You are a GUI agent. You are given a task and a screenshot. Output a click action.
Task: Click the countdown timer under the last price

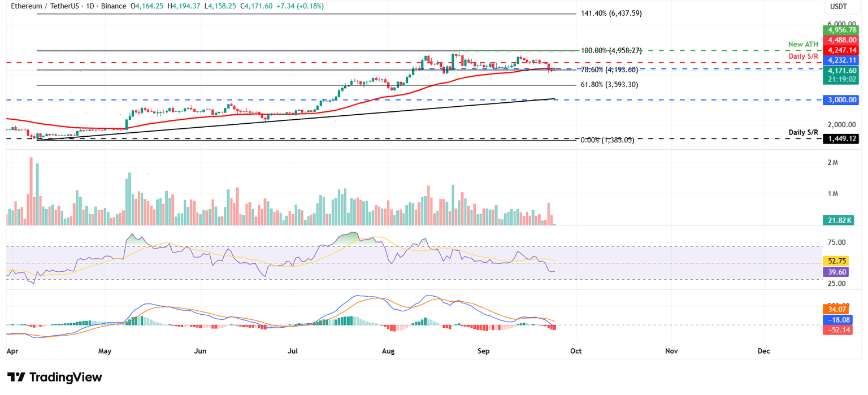840,79
